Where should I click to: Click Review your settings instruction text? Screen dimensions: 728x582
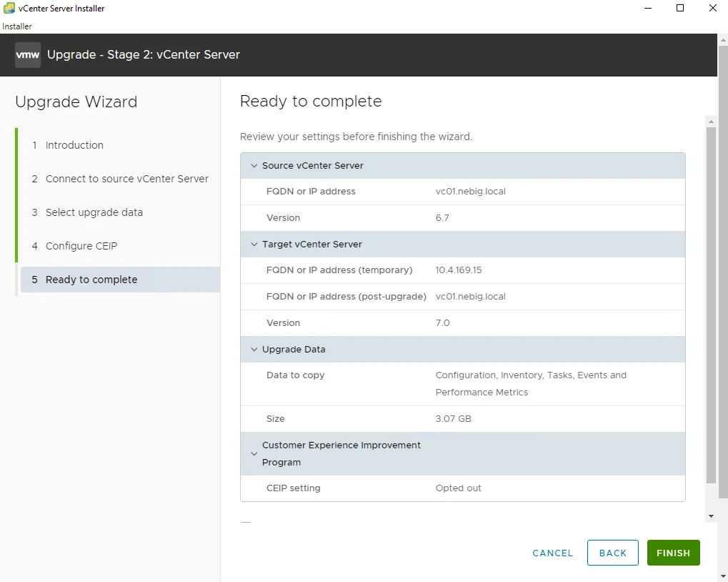[356, 137]
